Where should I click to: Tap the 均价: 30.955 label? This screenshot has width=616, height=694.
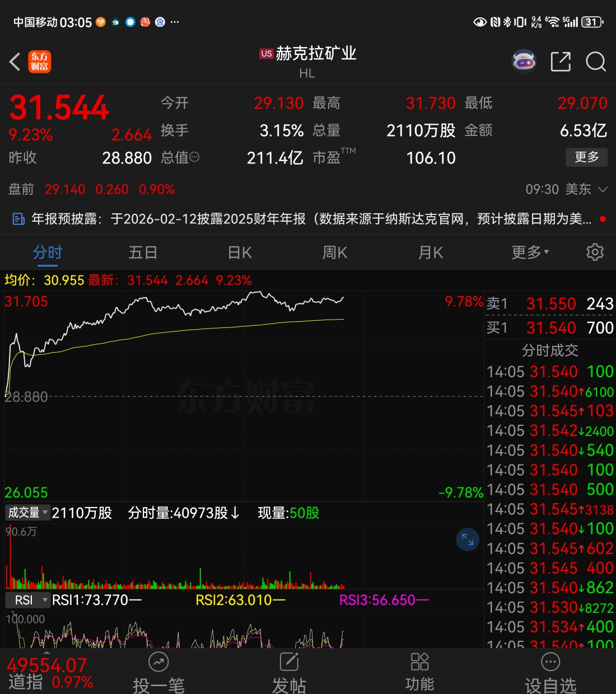[44, 280]
